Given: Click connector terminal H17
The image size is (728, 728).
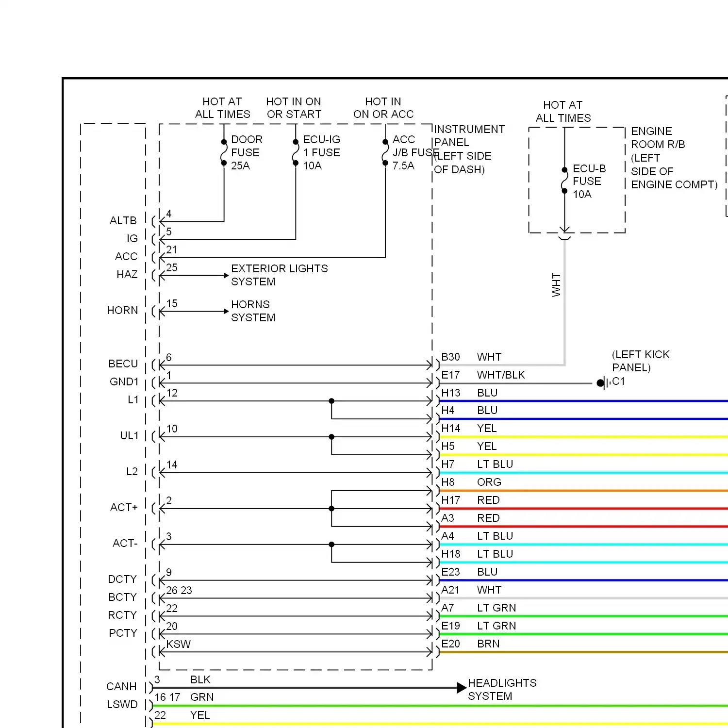Looking at the screenshot, I should click(450, 500).
